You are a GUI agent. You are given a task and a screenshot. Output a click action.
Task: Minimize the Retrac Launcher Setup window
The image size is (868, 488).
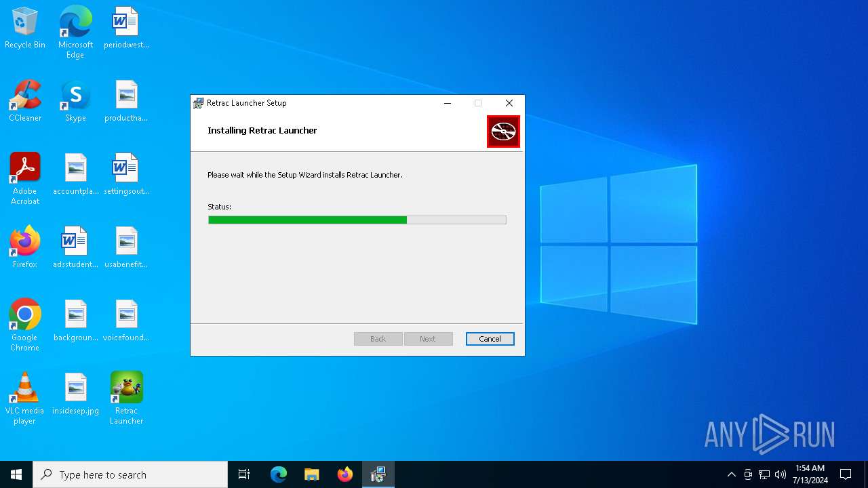tap(448, 103)
